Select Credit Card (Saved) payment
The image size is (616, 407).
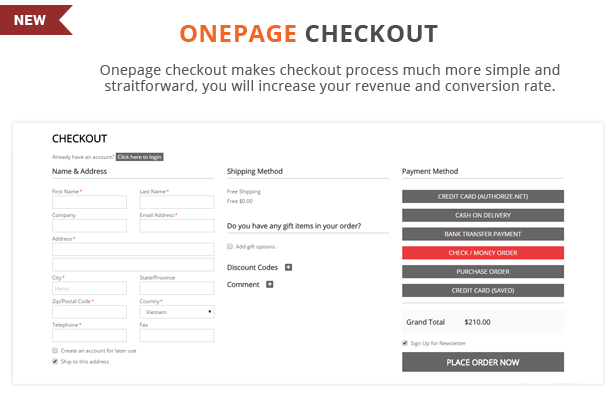pos(483,291)
